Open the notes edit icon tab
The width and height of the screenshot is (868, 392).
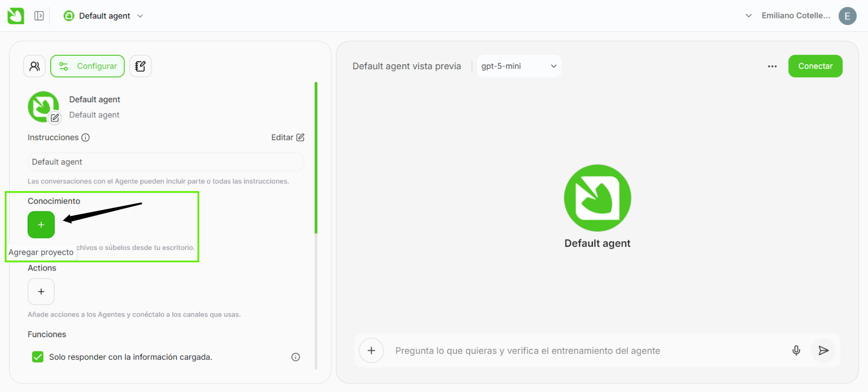click(x=141, y=66)
